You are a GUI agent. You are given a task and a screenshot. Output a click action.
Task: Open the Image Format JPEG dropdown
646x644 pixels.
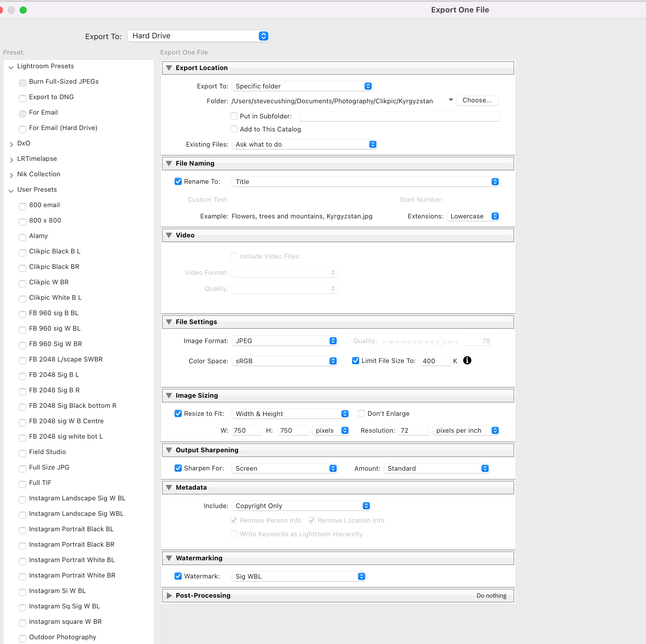(x=284, y=341)
